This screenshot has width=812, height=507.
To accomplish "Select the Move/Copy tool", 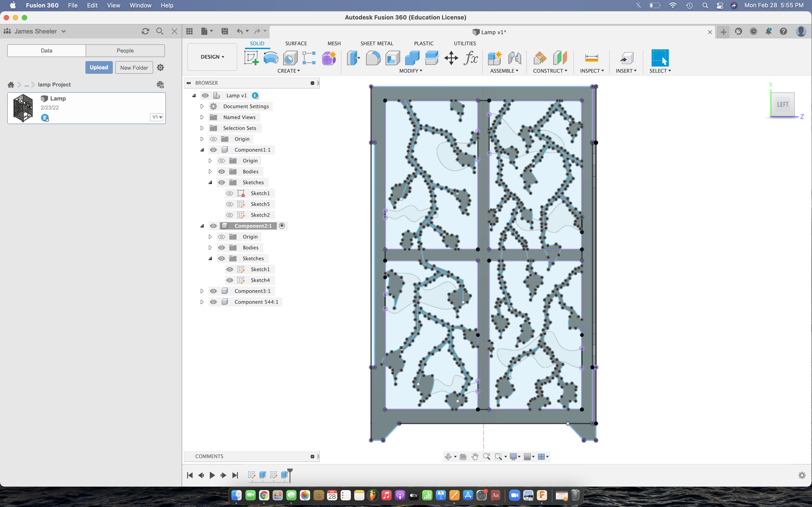I will [x=451, y=58].
